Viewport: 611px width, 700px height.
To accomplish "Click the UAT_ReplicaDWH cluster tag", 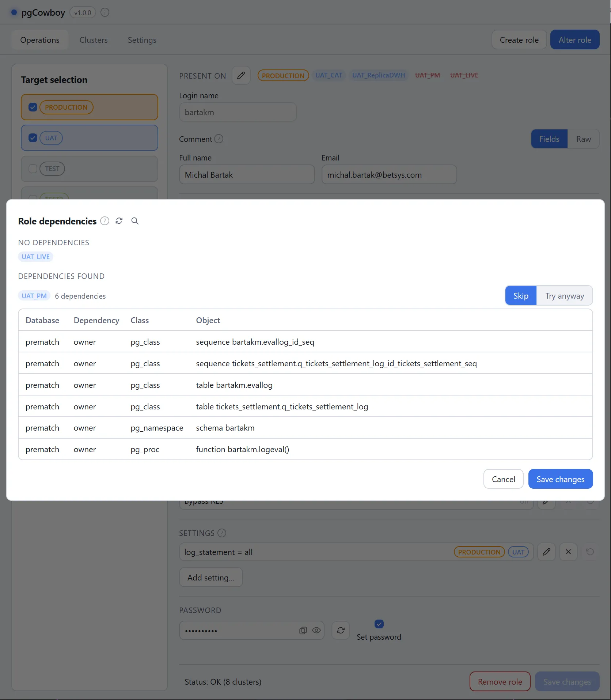I will click(379, 75).
